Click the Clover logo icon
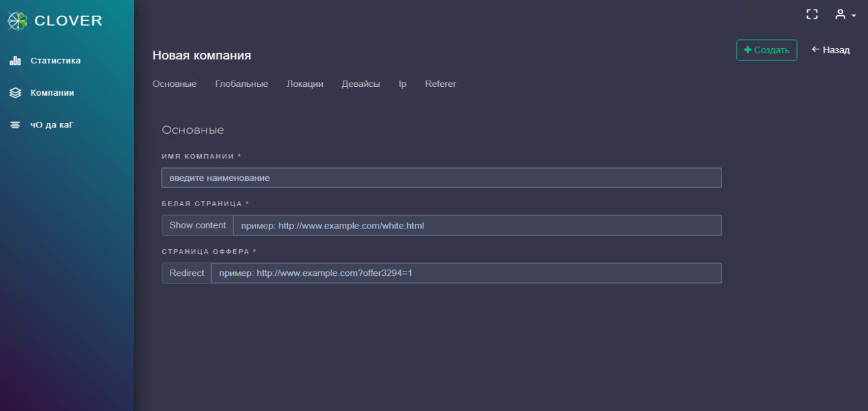This screenshot has width=868, height=411. pyautogui.click(x=17, y=21)
